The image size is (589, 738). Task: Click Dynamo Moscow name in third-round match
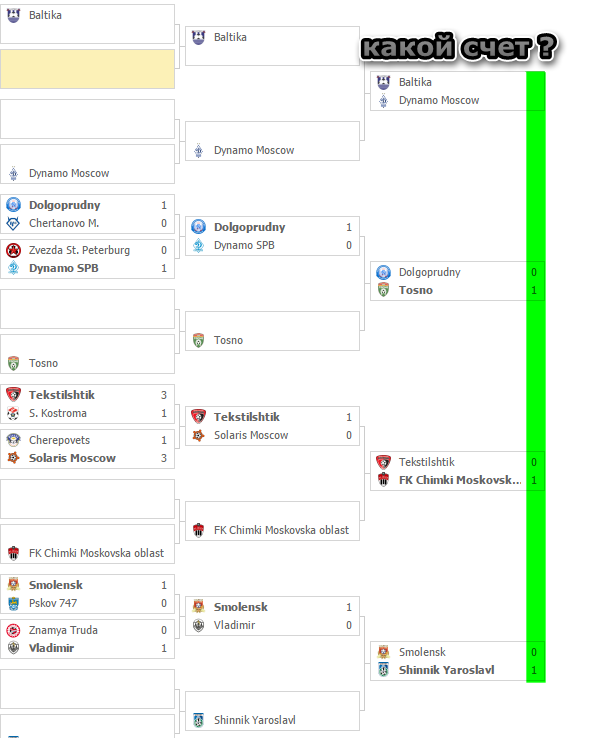pos(439,101)
